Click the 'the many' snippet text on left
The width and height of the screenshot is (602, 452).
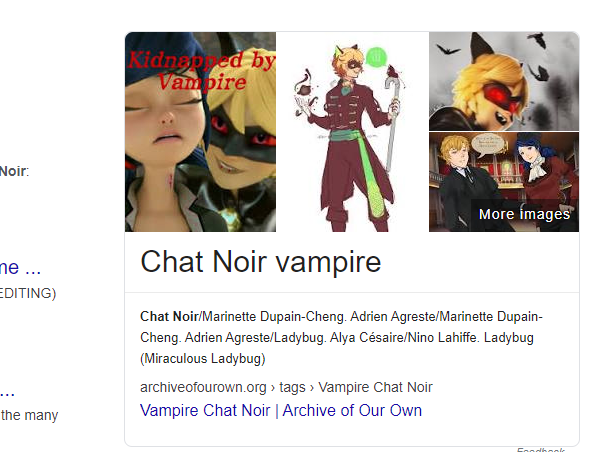click(29, 415)
